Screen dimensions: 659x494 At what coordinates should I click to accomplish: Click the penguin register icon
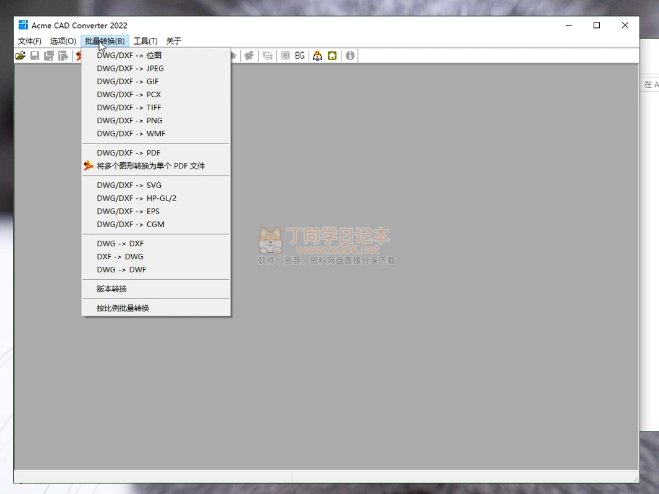[x=317, y=55]
